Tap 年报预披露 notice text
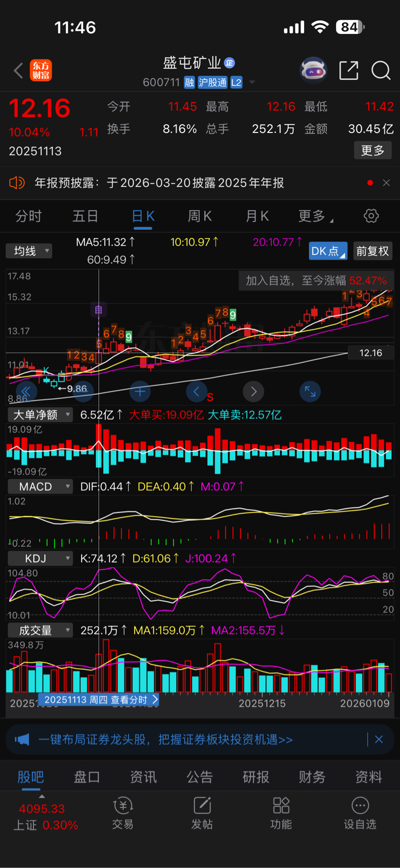Screen dimensions: 400x868 pos(159,183)
